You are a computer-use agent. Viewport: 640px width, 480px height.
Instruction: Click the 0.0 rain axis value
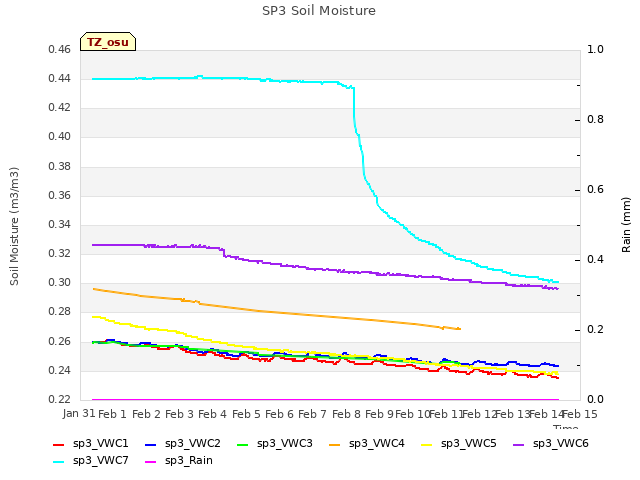click(595, 400)
